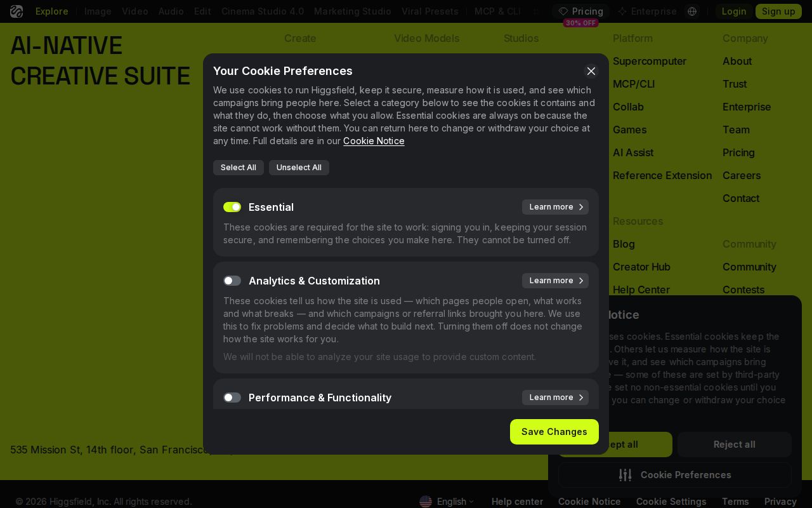The image size is (812, 508).
Task: Close the Cookie Preferences dialog
Action: [x=591, y=71]
